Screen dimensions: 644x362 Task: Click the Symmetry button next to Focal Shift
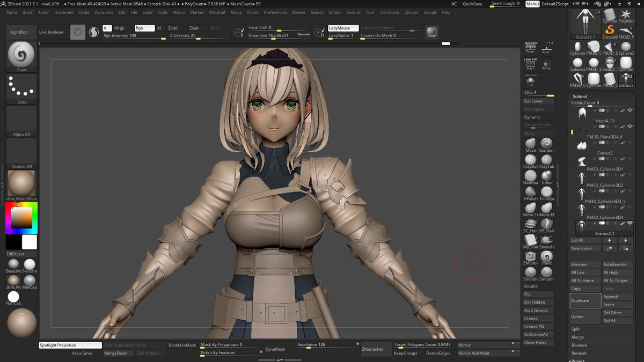240,32
